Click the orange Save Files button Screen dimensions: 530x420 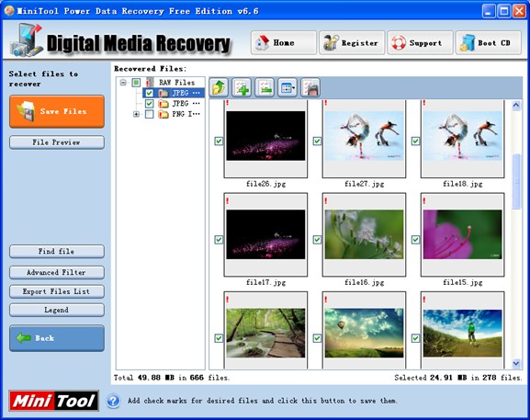[57, 111]
